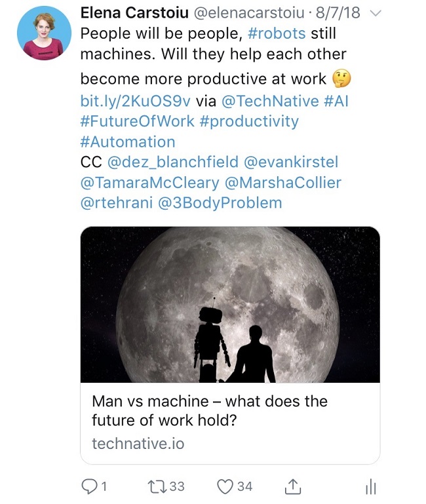Screen dimensions: 426x504
Task: Select the #Automation hashtag
Action: 128,142
